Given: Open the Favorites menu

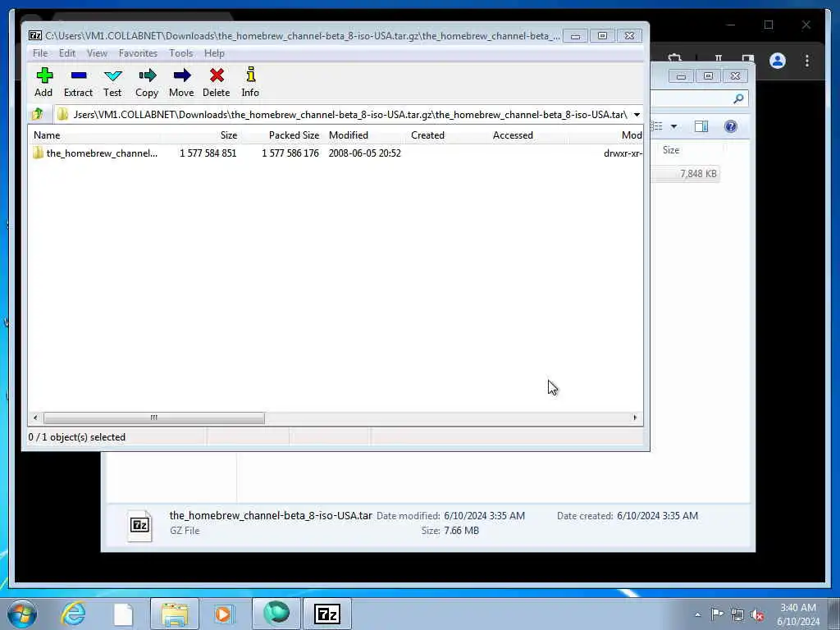Looking at the screenshot, I should coord(138,53).
